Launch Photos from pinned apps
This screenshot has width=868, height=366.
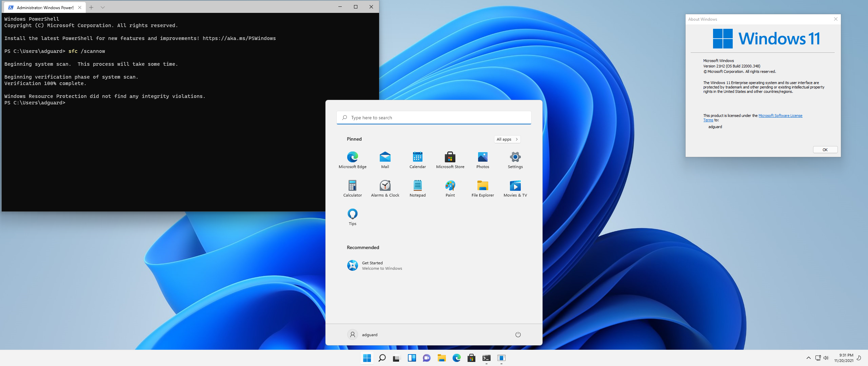tap(482, 160)
